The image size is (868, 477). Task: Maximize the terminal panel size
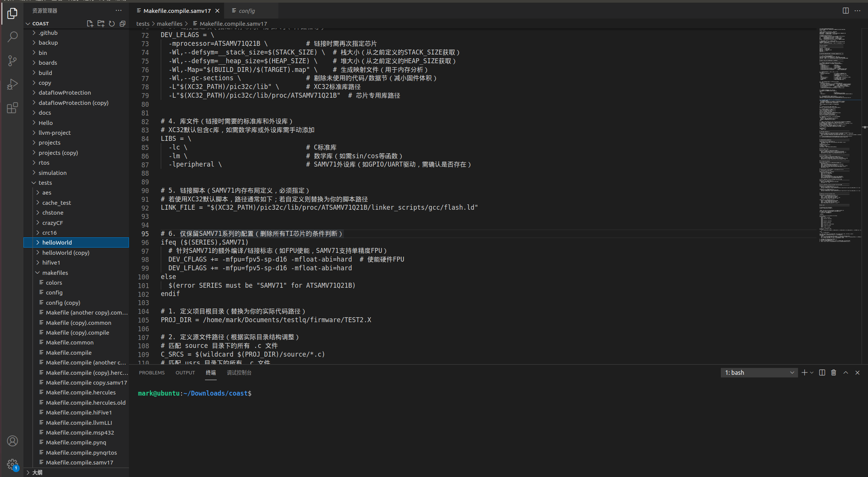pos(846,373)
